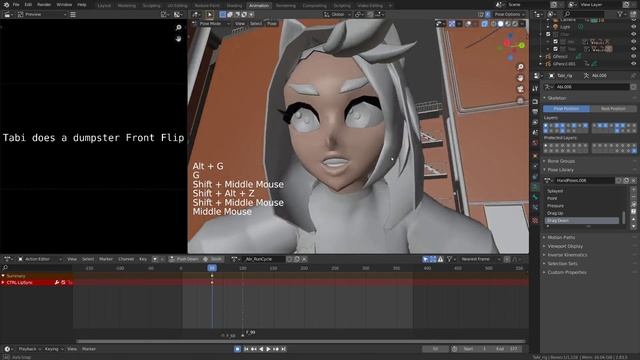
Task: Expand the Viewport Display panel
Action: click(x=565, y=246)
